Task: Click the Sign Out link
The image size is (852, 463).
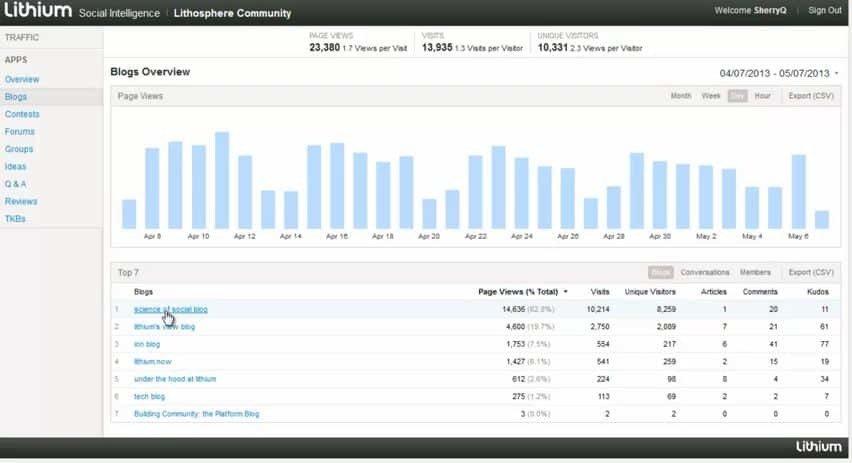Action: tap(825, 11)
